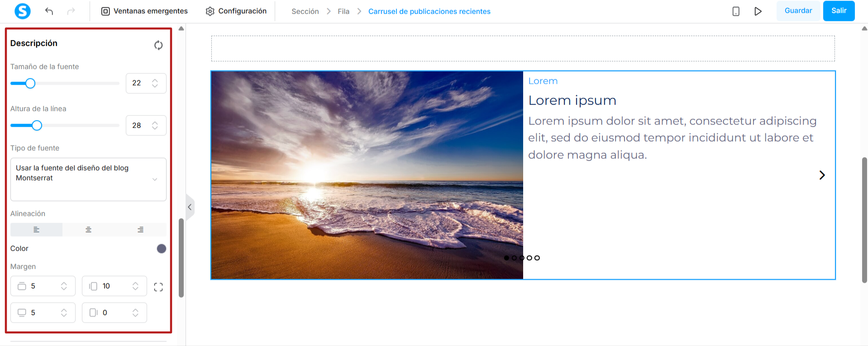The image size is (868, 346).
Task: Click the Tamaño de la fuente stepper arrows
Action: pos(155,83)
